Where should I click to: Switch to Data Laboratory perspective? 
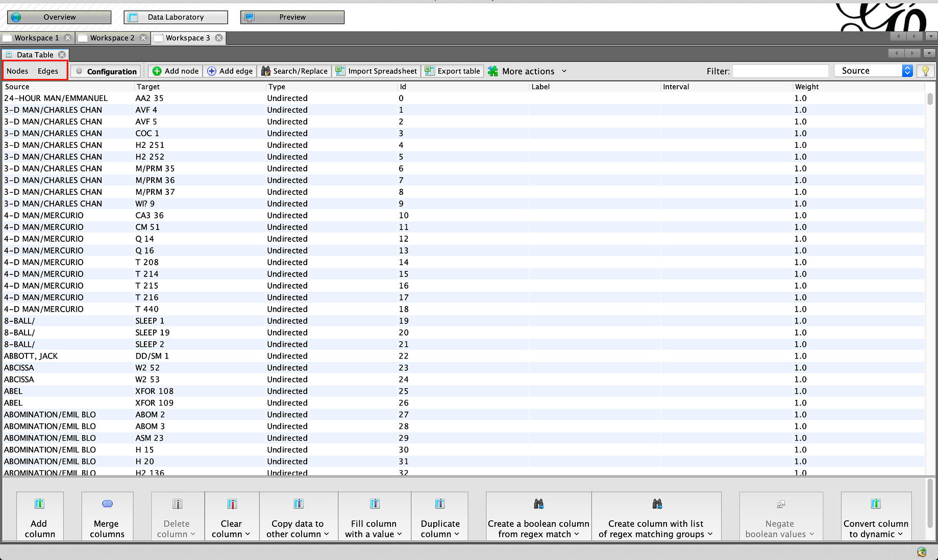[176, 17]
